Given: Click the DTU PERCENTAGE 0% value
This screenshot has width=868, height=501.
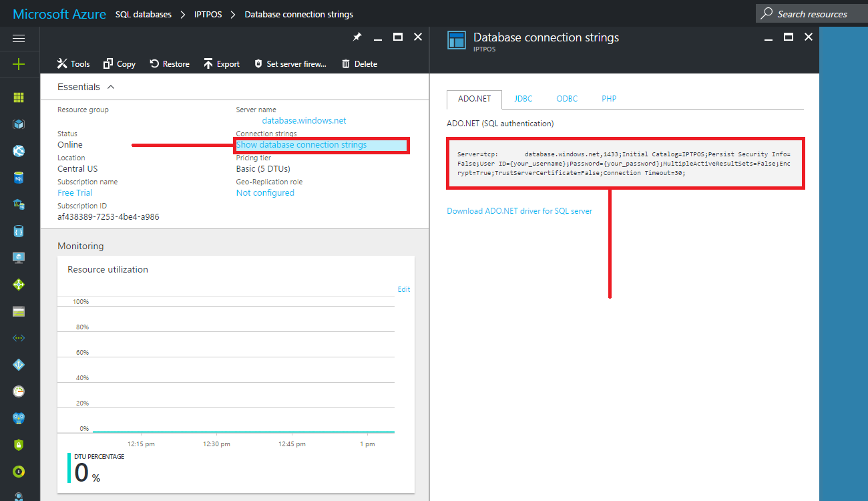Looking at the screenshot, I should coord(87,472).
